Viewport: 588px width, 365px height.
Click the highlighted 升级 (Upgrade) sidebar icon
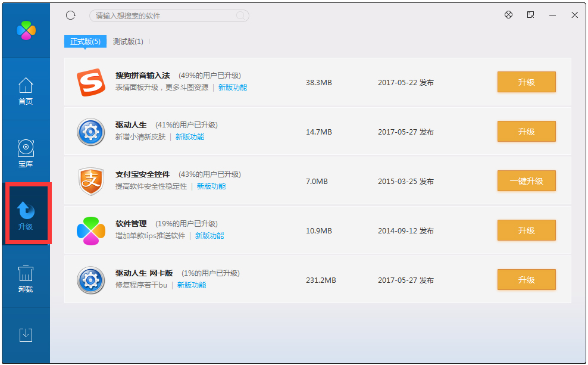tap(26, 214)
